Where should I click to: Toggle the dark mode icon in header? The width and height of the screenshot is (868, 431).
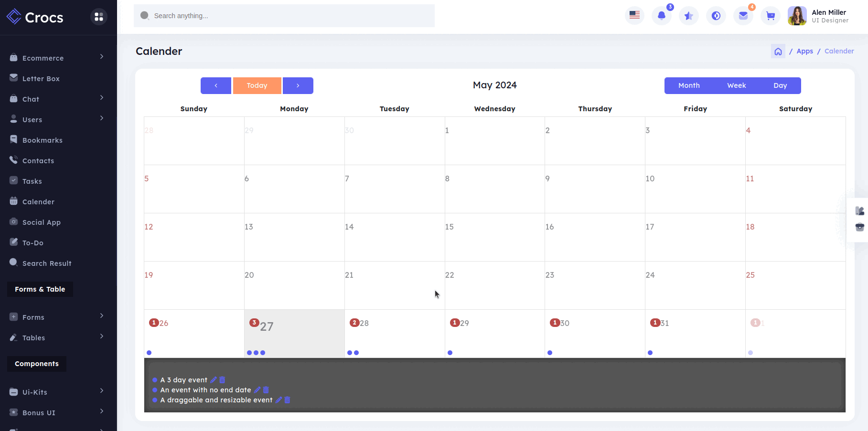click(716, 16)
